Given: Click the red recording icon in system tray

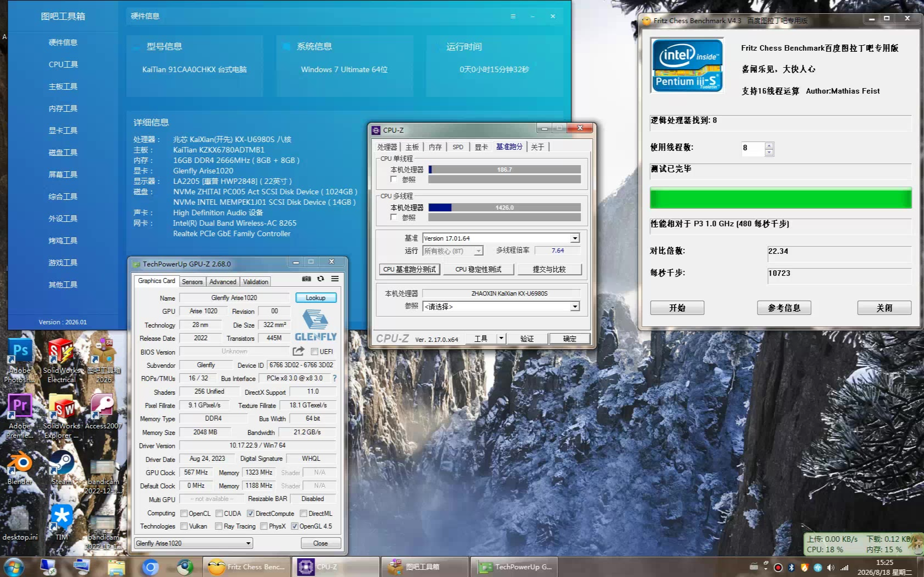Looking at the screenshot, I should [778, 568].
